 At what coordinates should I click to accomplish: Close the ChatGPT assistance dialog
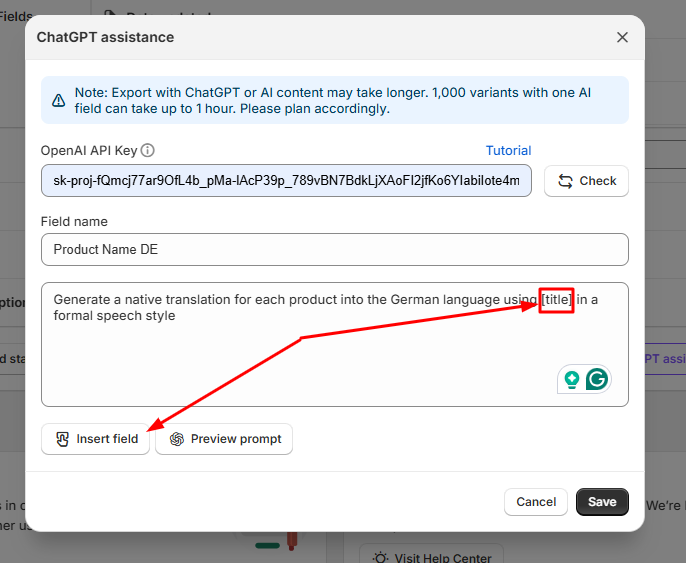pyautogui.click(x=622, y=37)
